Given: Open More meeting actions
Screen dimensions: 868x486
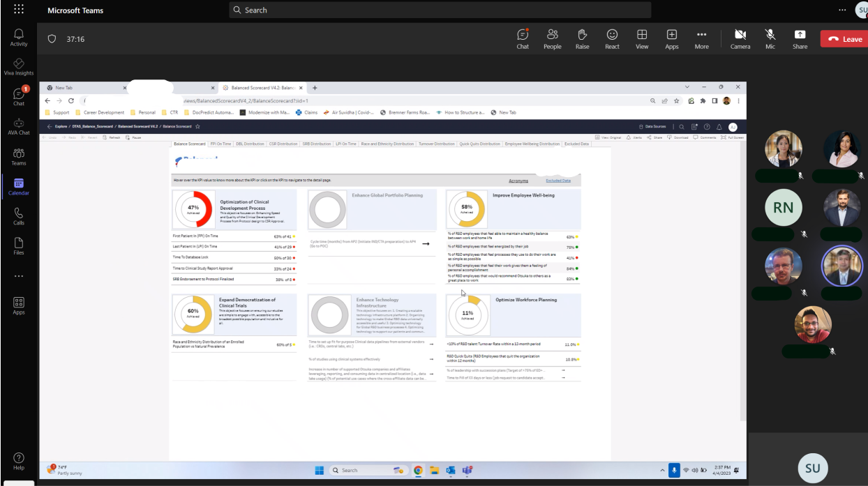Looking at the screenshot, I should (x=701, y=38).
